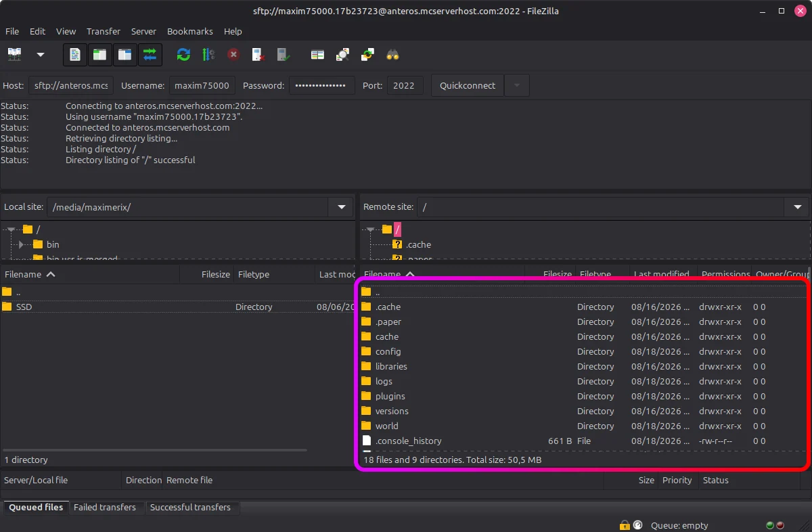Viewport: 812px width, 532px height.
Task: Select the remote world folder
Action: tap(584, 426)
